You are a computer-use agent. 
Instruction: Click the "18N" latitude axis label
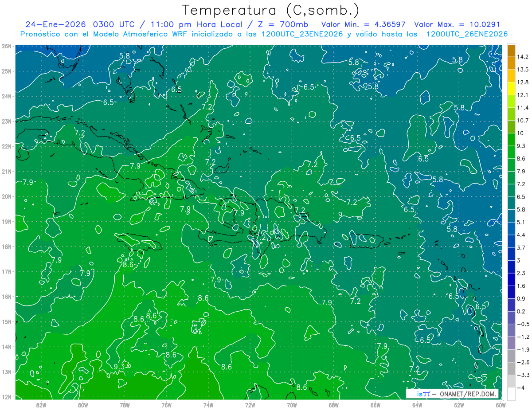(7, 247)
